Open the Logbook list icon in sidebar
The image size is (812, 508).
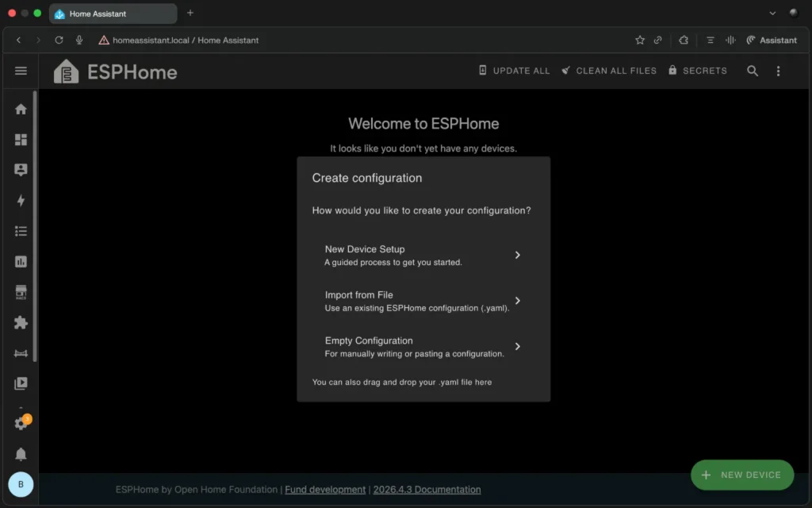point(21,231)
